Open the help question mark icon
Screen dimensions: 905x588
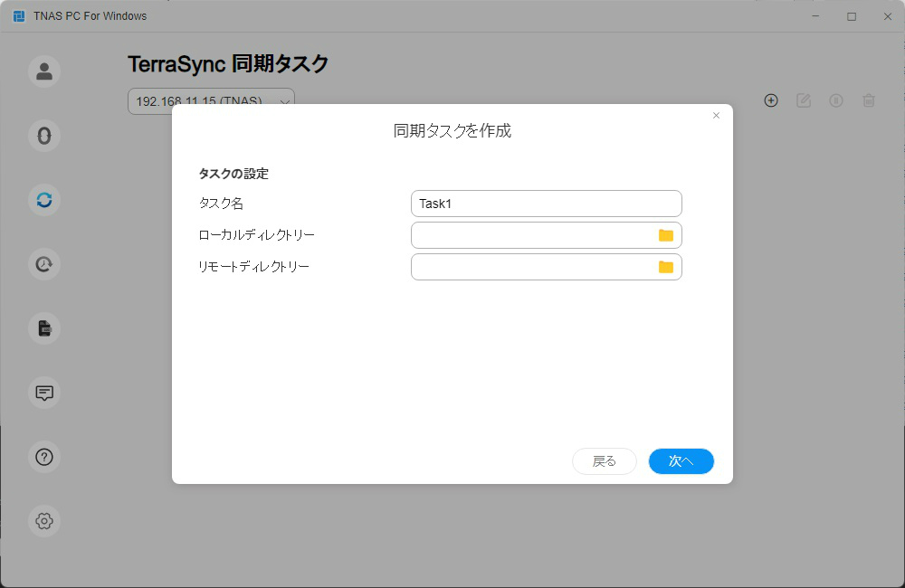pos(44,457)
